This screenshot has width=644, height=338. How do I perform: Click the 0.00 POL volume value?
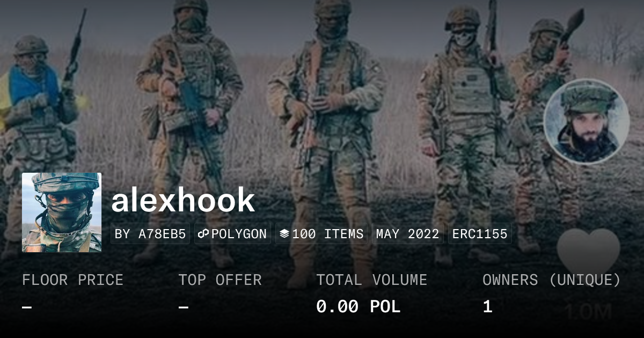tap(358, 307)
